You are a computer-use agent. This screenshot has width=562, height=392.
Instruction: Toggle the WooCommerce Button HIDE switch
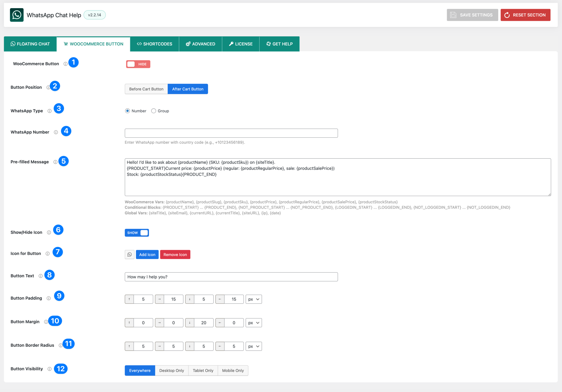click(x=138, y=64)
